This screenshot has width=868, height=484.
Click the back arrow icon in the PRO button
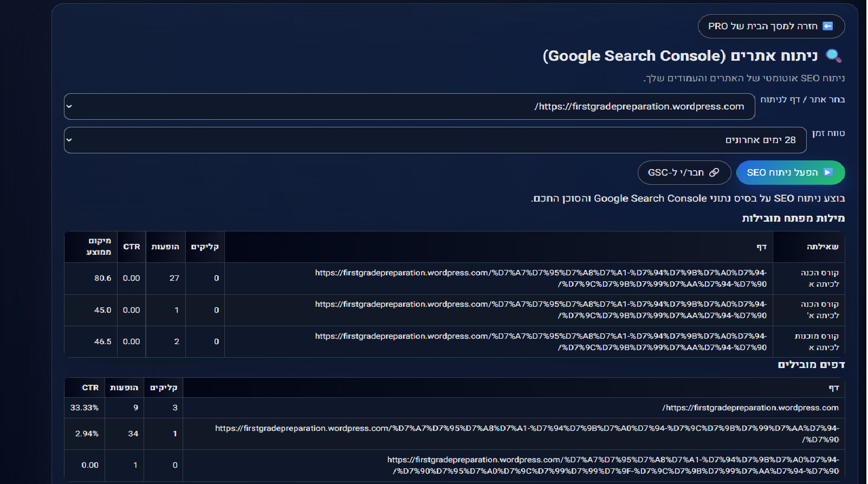pos(827,26)
